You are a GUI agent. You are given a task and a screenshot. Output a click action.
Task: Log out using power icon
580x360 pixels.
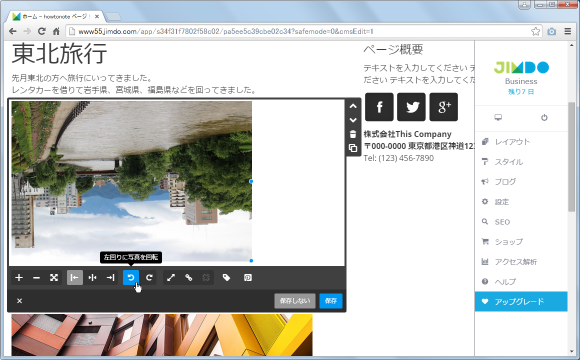pos(544,118)
